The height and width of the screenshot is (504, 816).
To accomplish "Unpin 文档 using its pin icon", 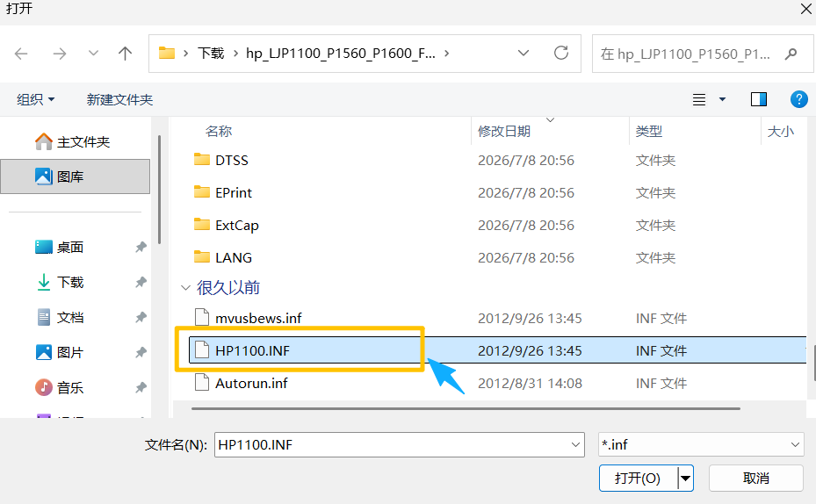I will pyautogui.click(x=141, y=317).
